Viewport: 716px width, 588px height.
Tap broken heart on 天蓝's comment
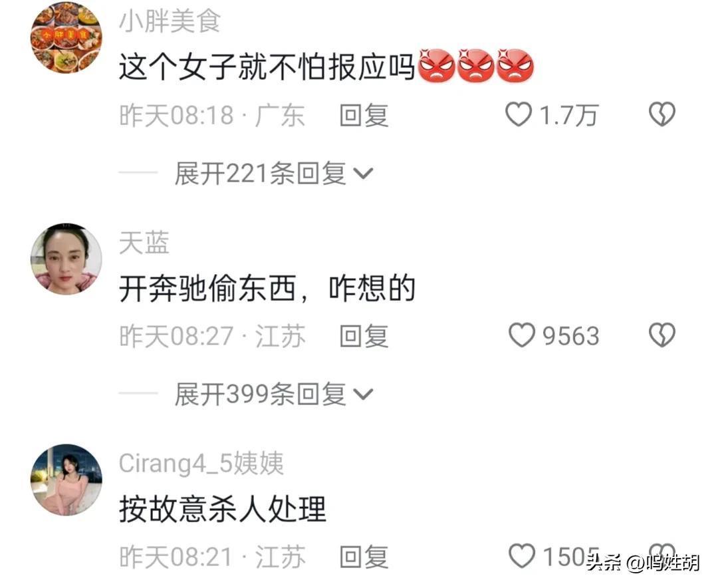tap(662, 335)
